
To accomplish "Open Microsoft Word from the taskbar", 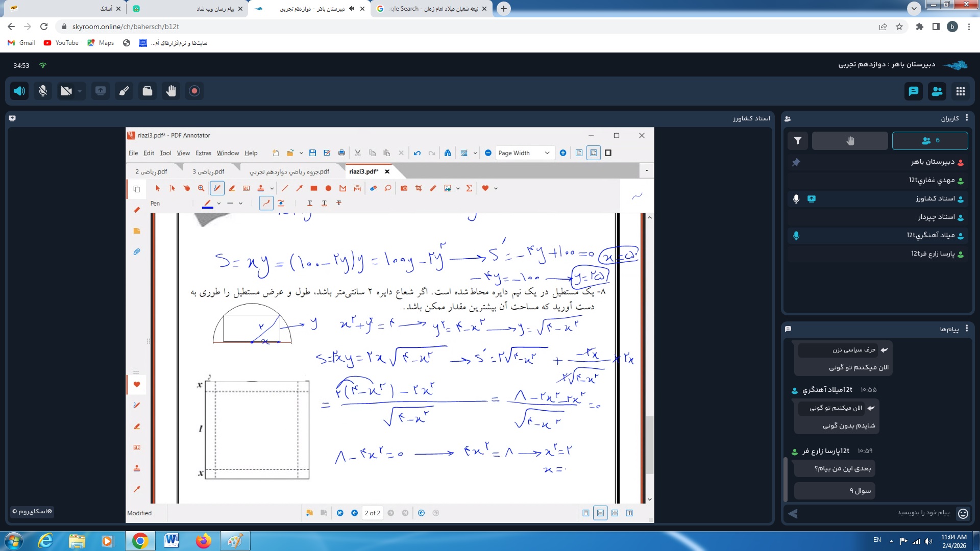I will (171, 540).
